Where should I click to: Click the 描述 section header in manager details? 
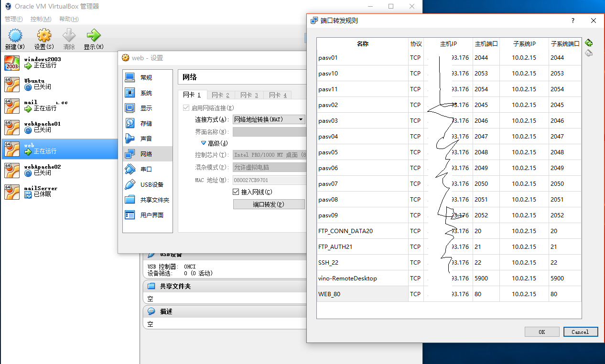[225, 311]
